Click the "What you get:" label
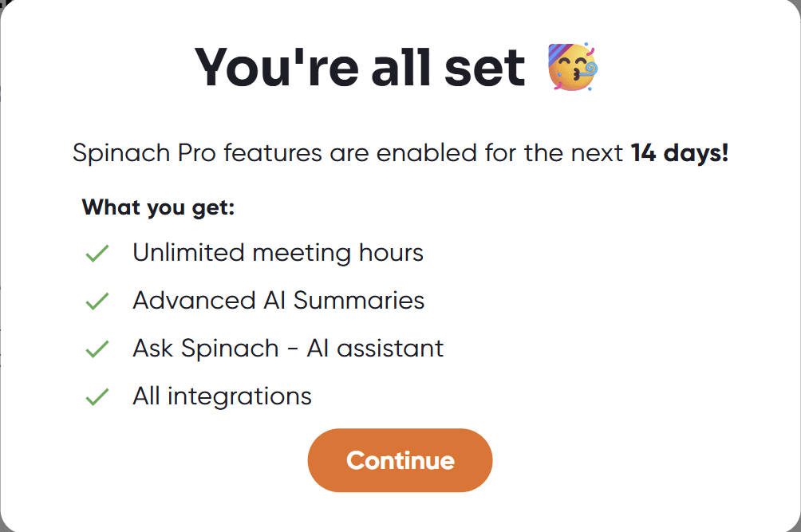801x532 pixels. coord(158,207)
